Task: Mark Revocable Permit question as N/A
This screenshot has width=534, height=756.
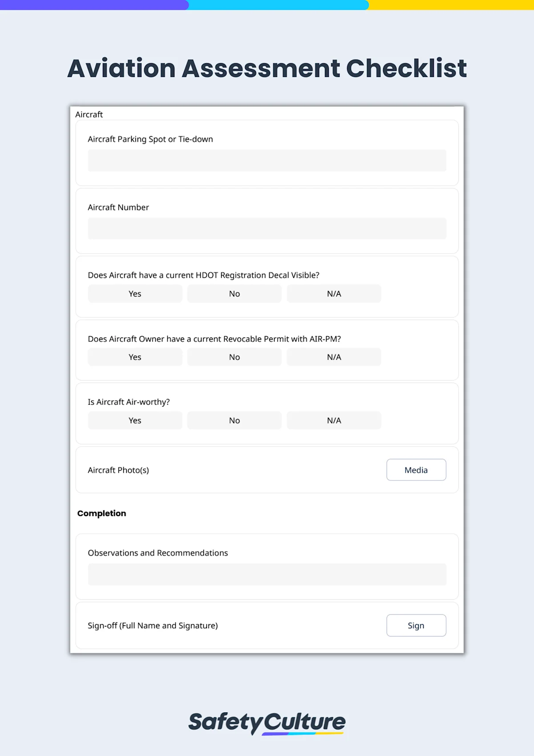Action: 334,357
